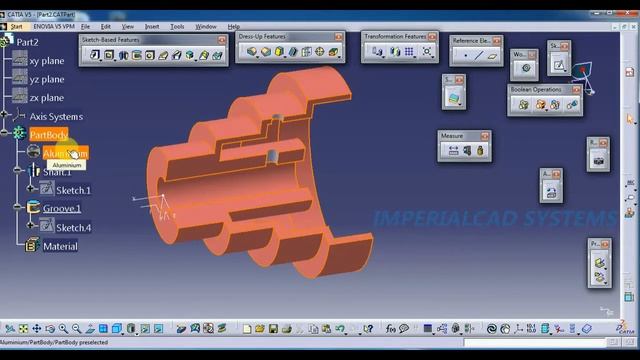Toggle Swap Visible Space icon
The width and height of the screenshot is (640, 360).
click(x=159, y=329)
